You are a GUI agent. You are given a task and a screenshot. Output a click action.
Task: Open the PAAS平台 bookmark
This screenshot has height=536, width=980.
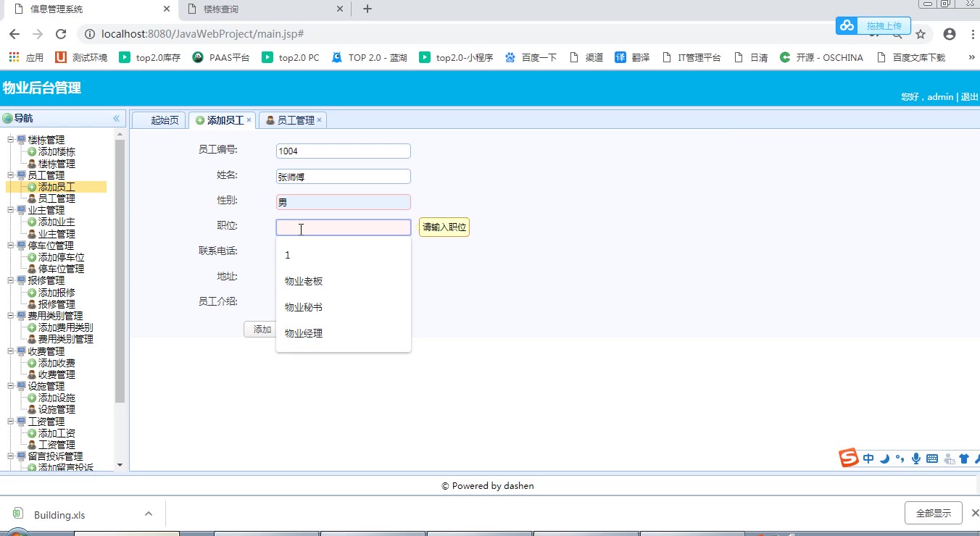click(x=221, y=57)
